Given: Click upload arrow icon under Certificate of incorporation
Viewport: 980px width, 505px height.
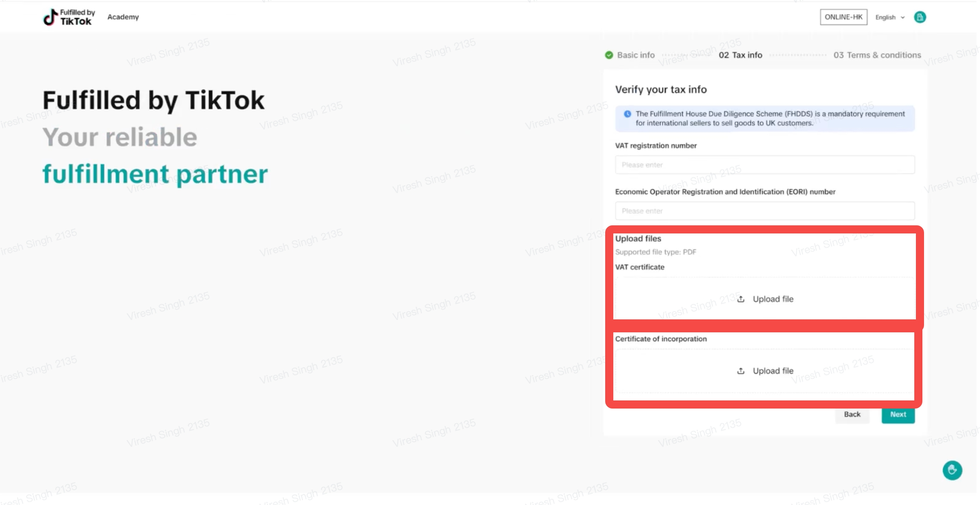Looking at the screenshot, I should [741, 371].
